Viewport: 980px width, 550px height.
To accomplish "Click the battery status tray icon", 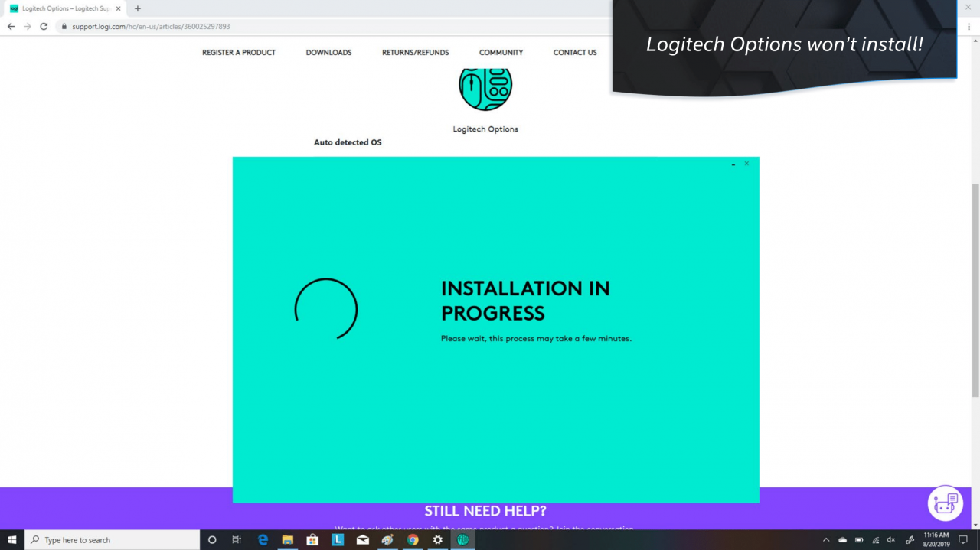I will coord(859,540).
